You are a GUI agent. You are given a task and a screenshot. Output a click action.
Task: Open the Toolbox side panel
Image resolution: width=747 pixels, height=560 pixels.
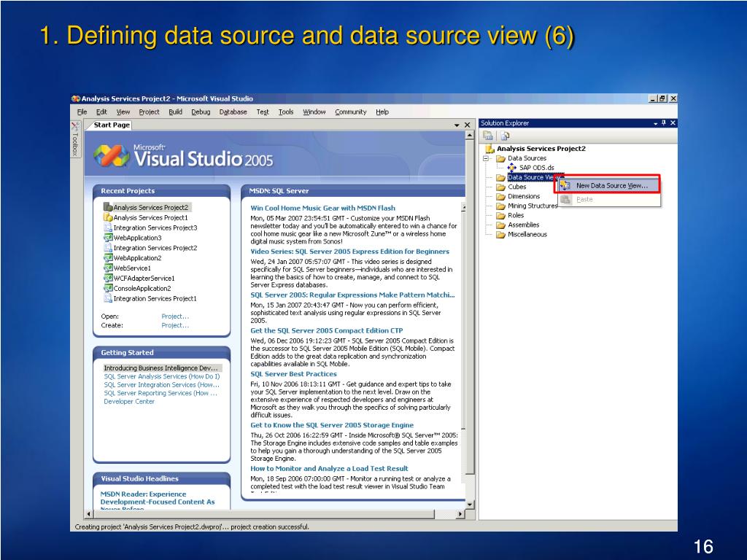coord(75,140)
